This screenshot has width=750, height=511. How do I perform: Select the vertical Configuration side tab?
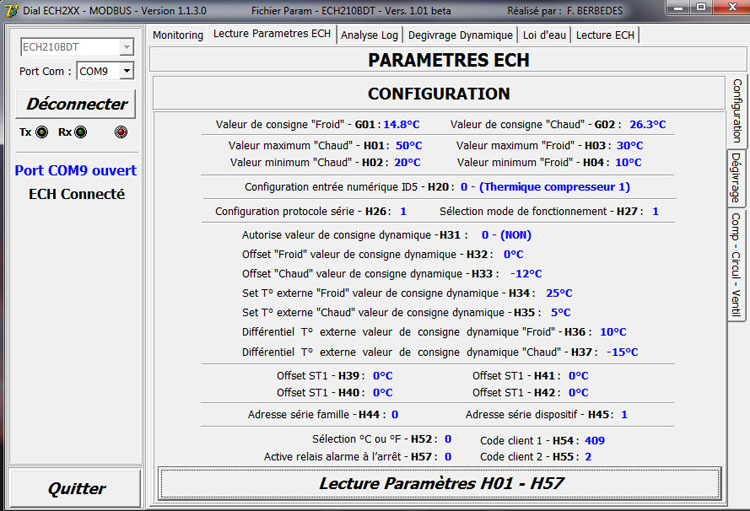pyautogui.click(x=737, y=112)
